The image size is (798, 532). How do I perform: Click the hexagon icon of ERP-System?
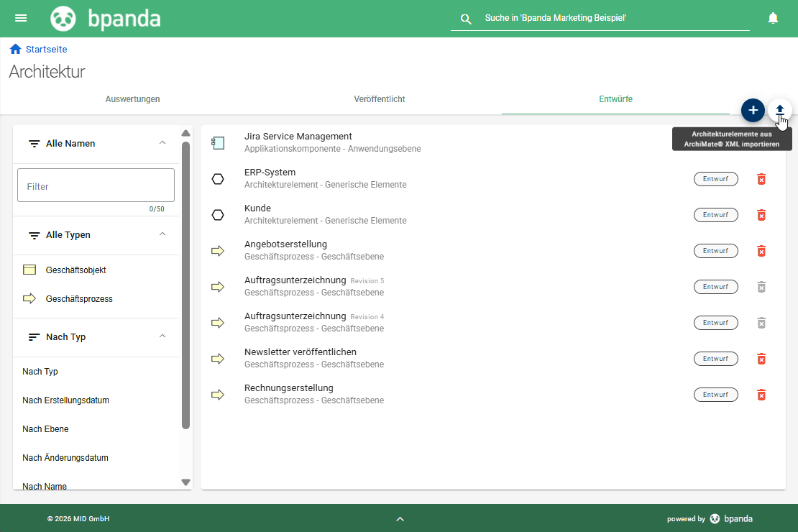218,179
